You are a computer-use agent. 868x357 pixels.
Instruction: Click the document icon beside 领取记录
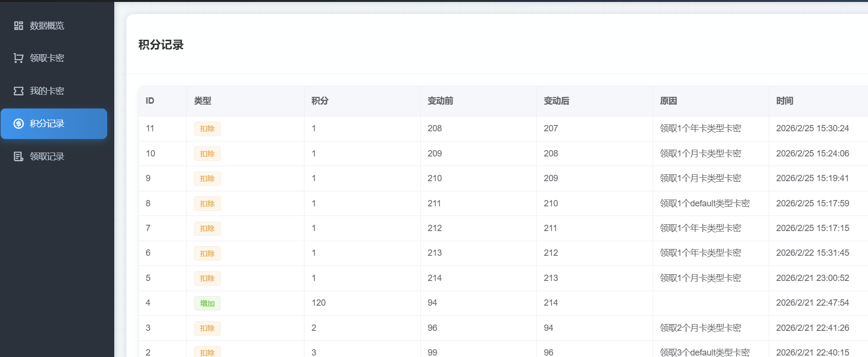[18, 156]
